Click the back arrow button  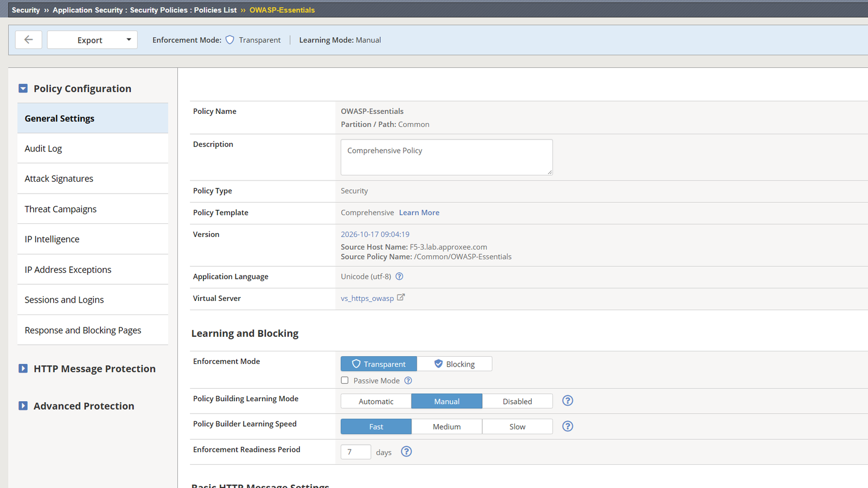[x=28, y=40]
